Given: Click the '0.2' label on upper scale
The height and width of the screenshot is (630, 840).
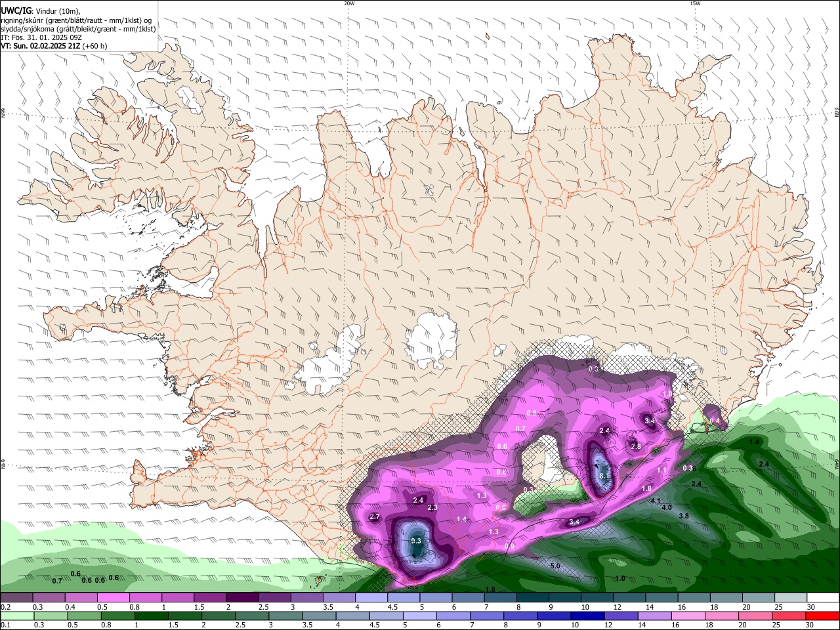Looking at the screenshot, I should click(x=5, y=607).
